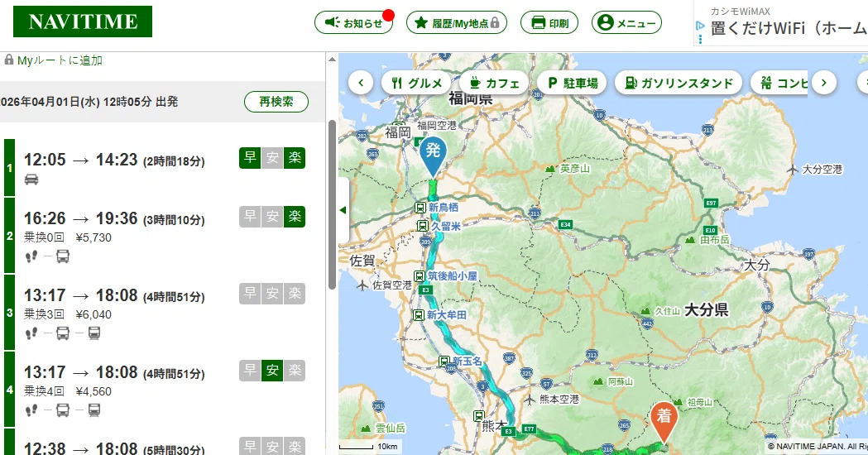Open 履歴/My地点 history button
Screen dimensions: 868x455
457,22
